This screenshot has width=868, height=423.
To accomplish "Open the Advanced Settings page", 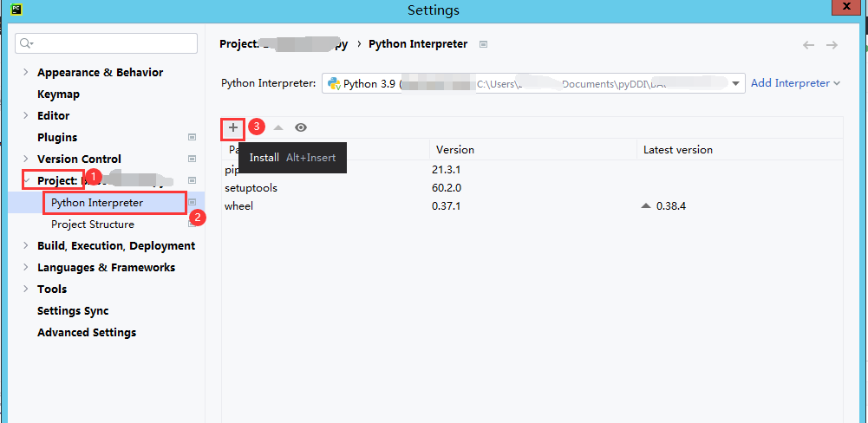I will 87,332.
